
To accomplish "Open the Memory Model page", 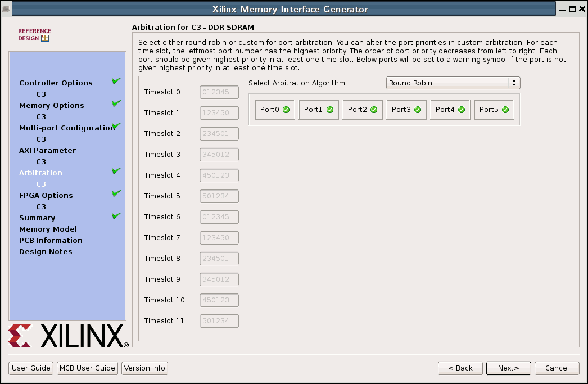I will coord(49,229).
